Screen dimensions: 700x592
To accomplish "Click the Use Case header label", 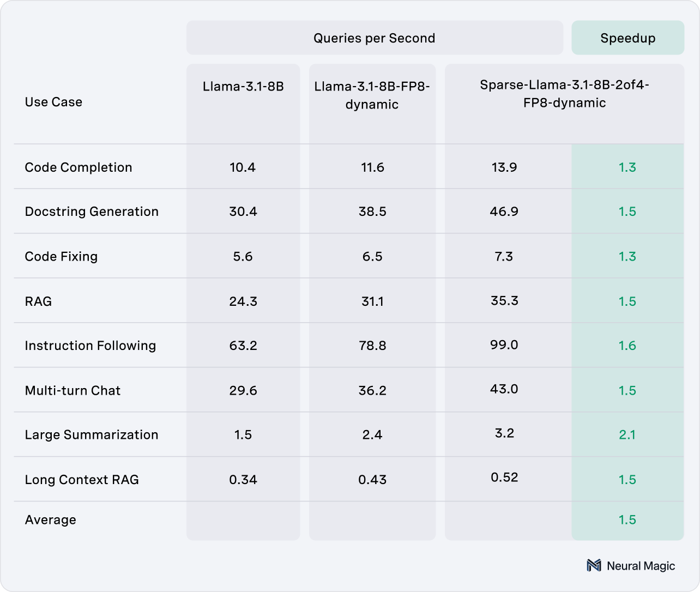I will 53,102.
